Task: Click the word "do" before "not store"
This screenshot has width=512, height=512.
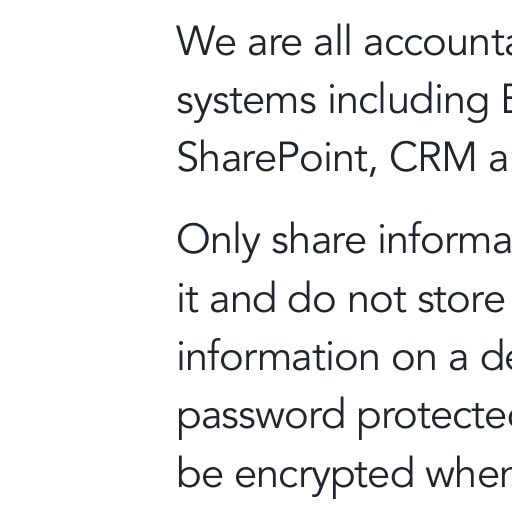Action: 311,297
